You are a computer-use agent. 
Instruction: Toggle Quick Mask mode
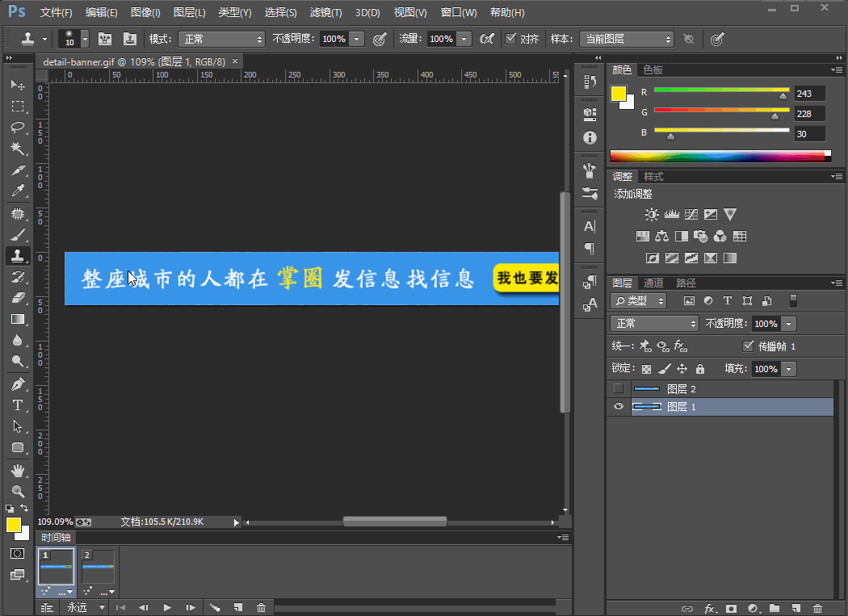(x=17, y=553)
